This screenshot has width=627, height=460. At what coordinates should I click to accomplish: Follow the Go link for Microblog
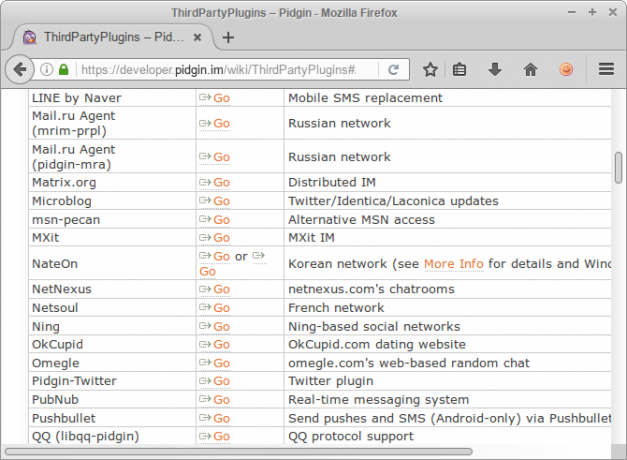coord(215,201)
